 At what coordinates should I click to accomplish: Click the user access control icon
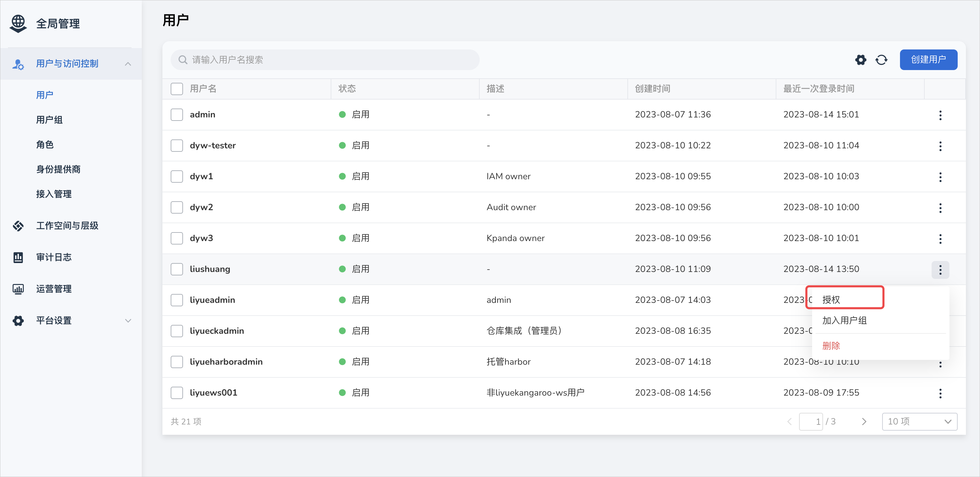[18, 64]
